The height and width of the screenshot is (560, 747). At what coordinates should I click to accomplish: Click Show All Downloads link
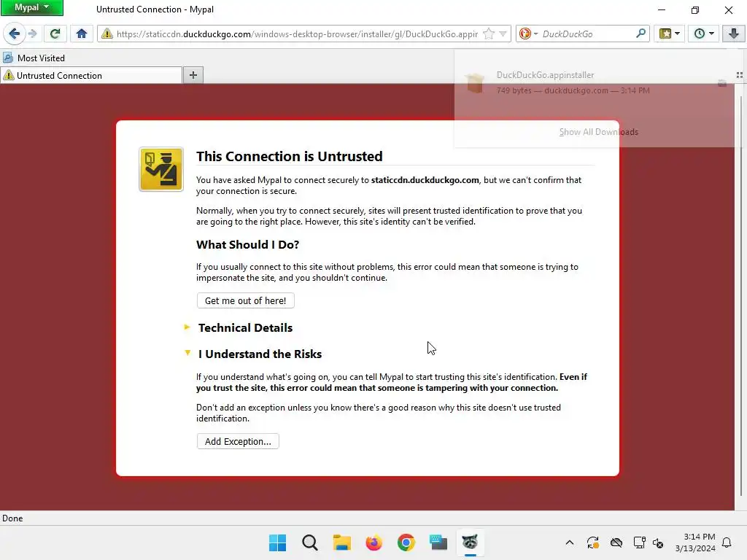click(598, 132)
